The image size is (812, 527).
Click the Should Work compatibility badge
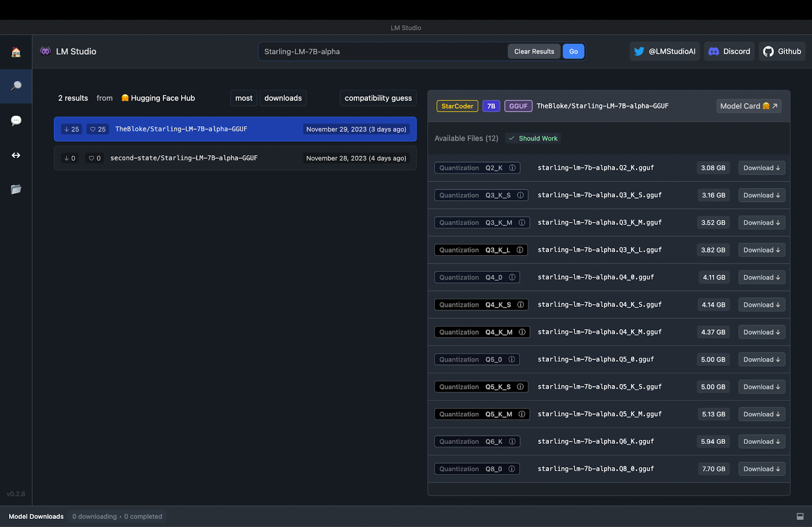(x=533, y=138)
